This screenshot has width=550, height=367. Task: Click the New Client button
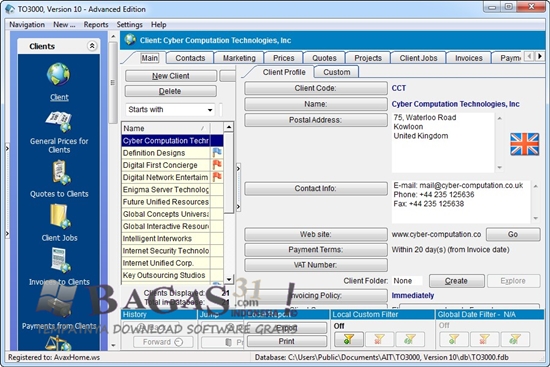tap(171, 76)
